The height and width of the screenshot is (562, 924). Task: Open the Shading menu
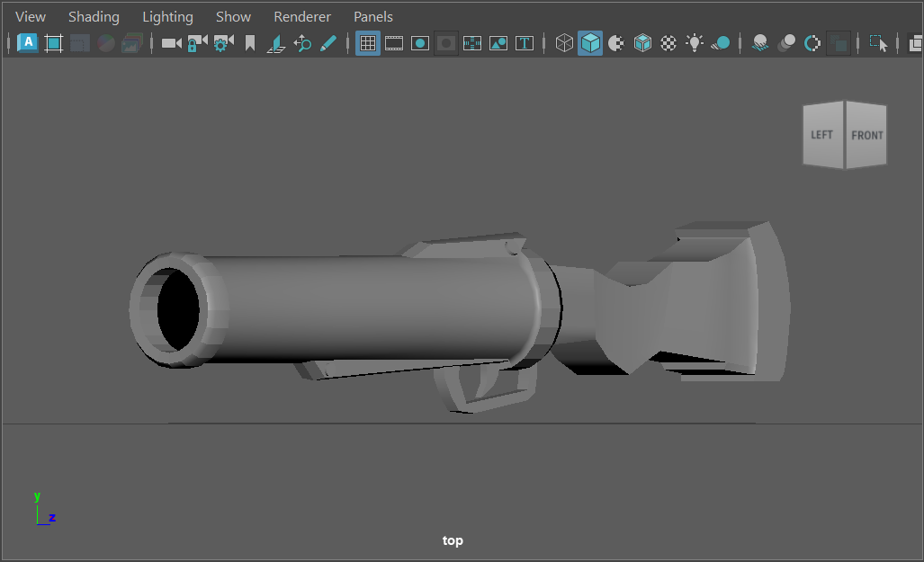(94, 17)
